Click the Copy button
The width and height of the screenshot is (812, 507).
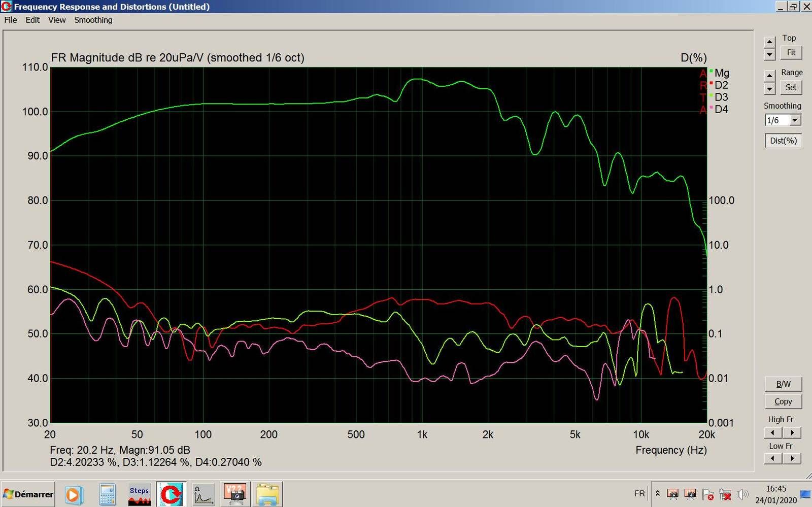783,401
